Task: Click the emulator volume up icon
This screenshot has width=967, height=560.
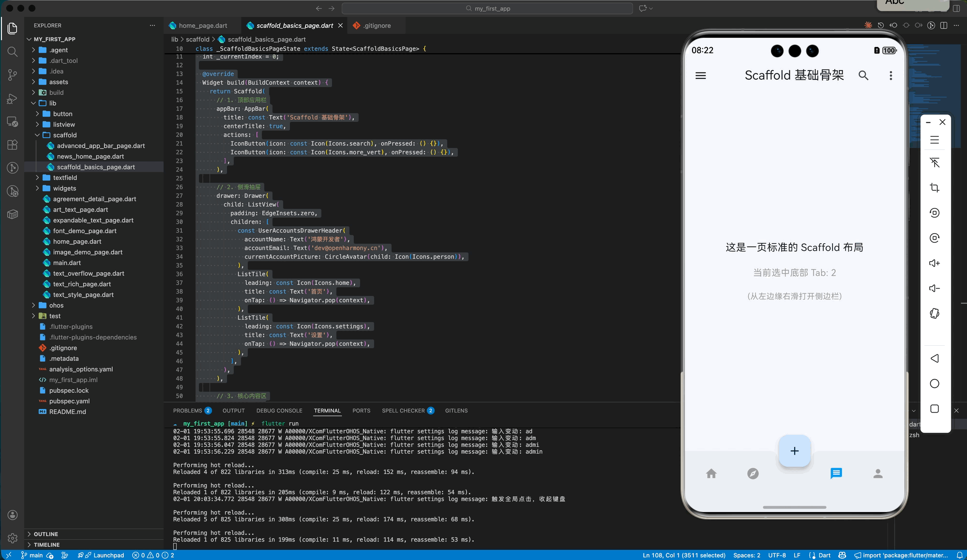Action: click(934, 263)
